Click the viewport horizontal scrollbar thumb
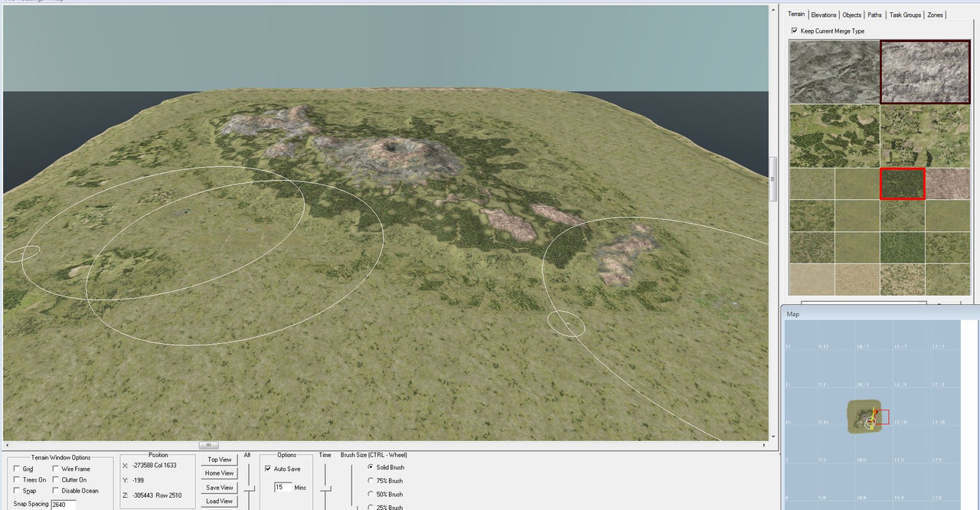The width and height of the screenshot is (980, 510). tap(209, 445)
